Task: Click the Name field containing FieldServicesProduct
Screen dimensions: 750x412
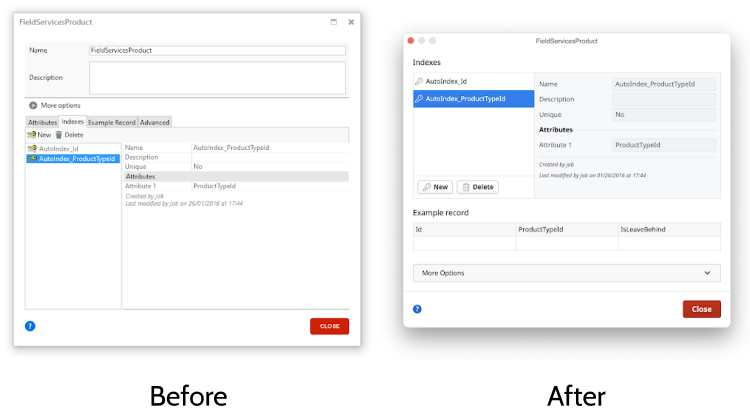Action: coord(217,50)
